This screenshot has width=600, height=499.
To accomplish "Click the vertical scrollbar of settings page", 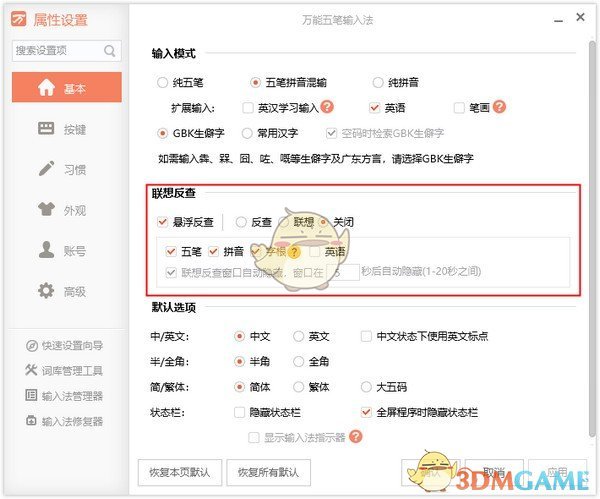I will coord(592,237).
